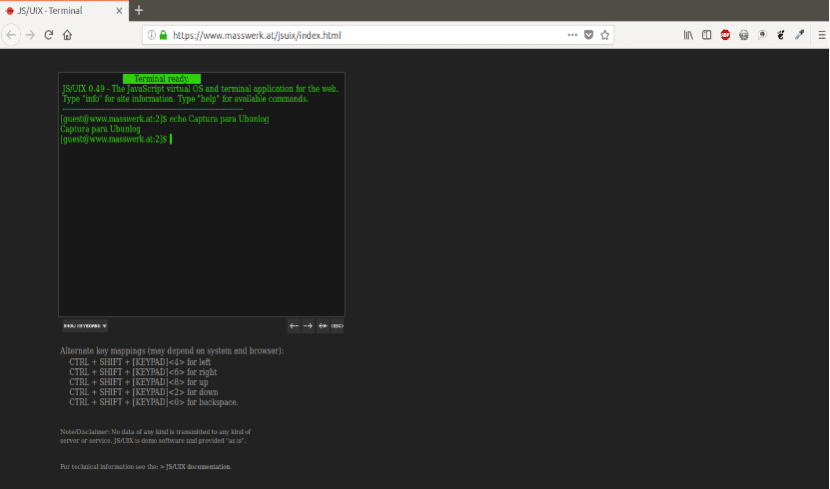Expand the show keyboard dropdown below terminal

point(85,326)
